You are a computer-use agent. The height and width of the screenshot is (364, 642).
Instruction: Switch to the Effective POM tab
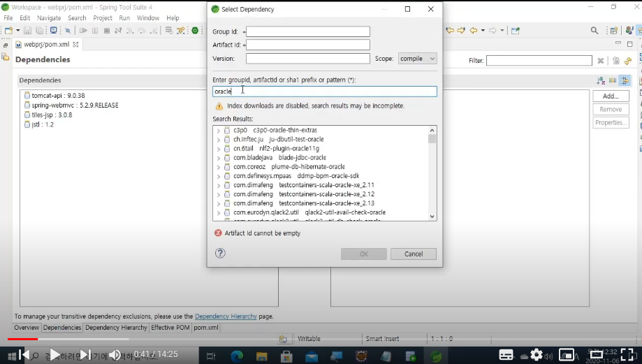point(170,328)
